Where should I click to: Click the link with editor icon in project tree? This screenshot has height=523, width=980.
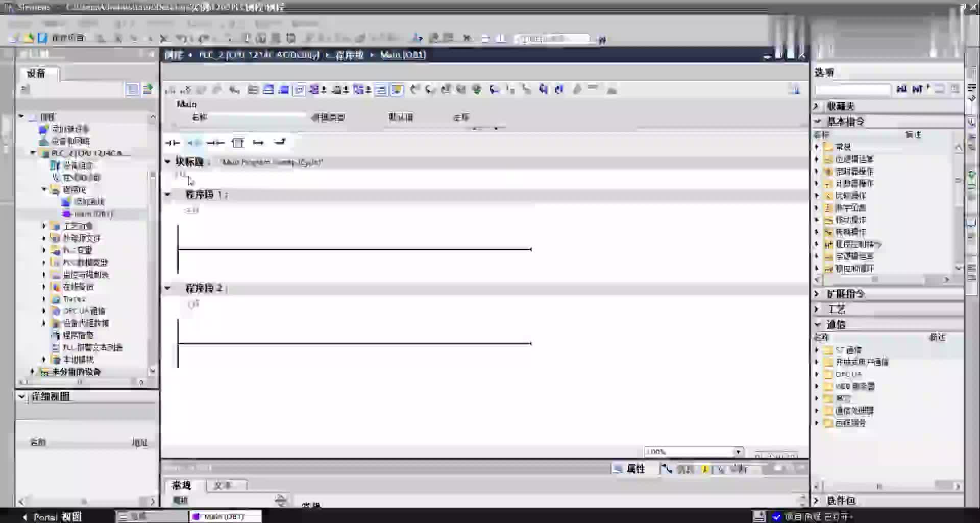coord(148,90)
